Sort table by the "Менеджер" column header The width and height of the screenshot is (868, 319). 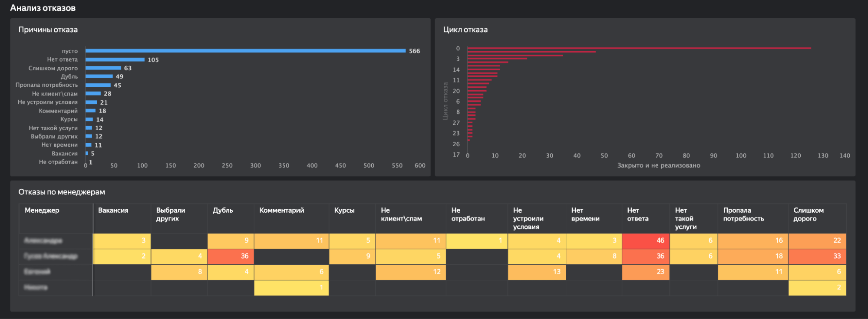coord(42,210)
